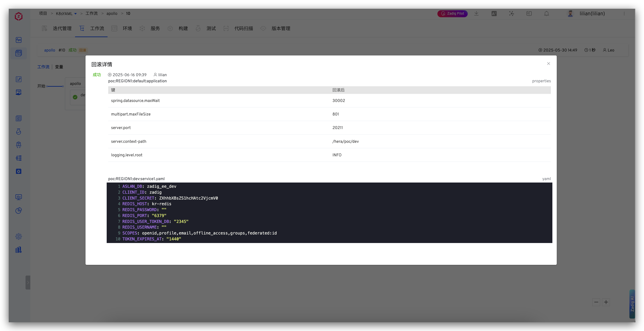
Task: Open the pie chart insights sidebar icon
Action: pyautogui.click(x=19, y=210)
